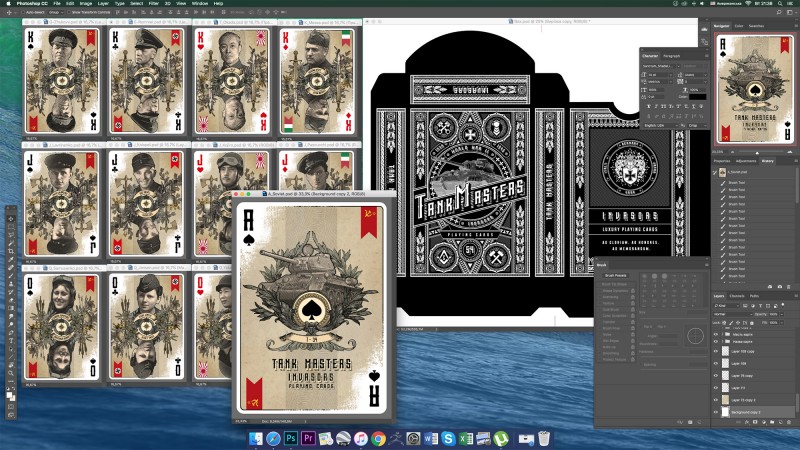Image resolution: width=800 pixels, height=450 pixels.
Task: Switch to the Paragraph tab
Action: pyautogui.click(x=672, y=56)
